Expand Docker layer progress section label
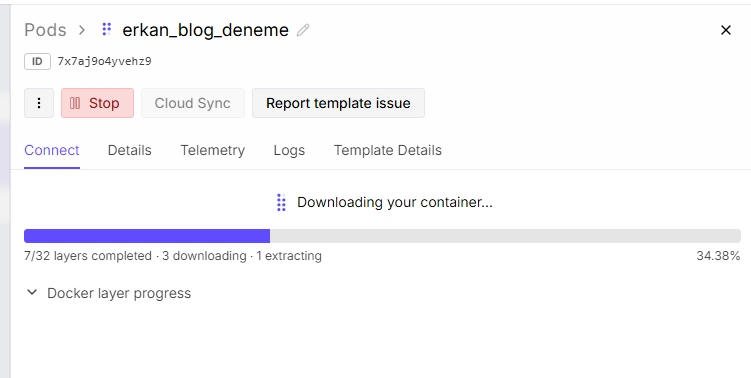Screen dimensions: 751x378 pos(119,293)
